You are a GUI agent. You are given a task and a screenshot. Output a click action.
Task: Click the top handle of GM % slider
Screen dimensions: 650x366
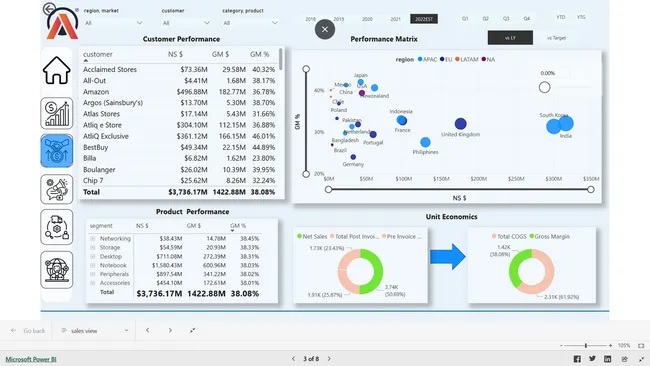tap(306, 69)
